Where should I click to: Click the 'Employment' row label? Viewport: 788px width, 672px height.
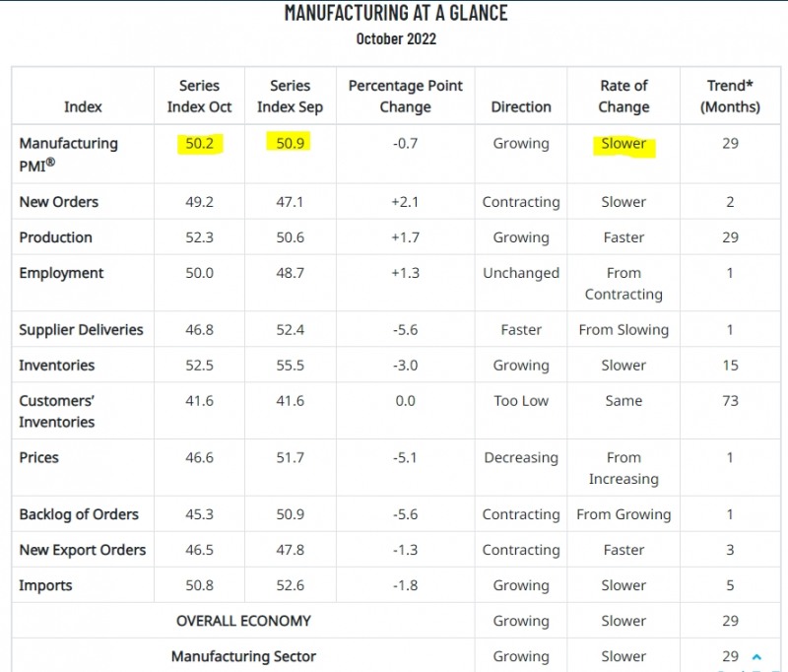[x=61, y=273]
